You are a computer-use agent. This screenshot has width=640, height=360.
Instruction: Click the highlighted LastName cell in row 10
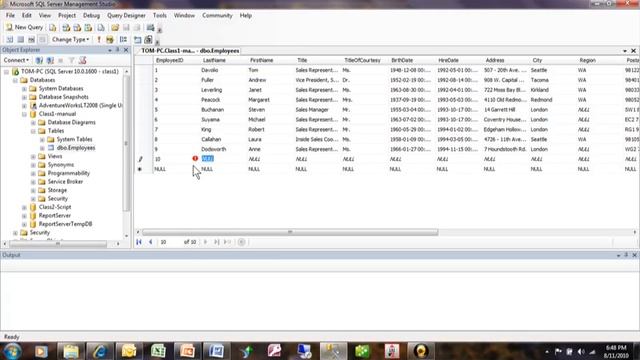click(207, 159)
